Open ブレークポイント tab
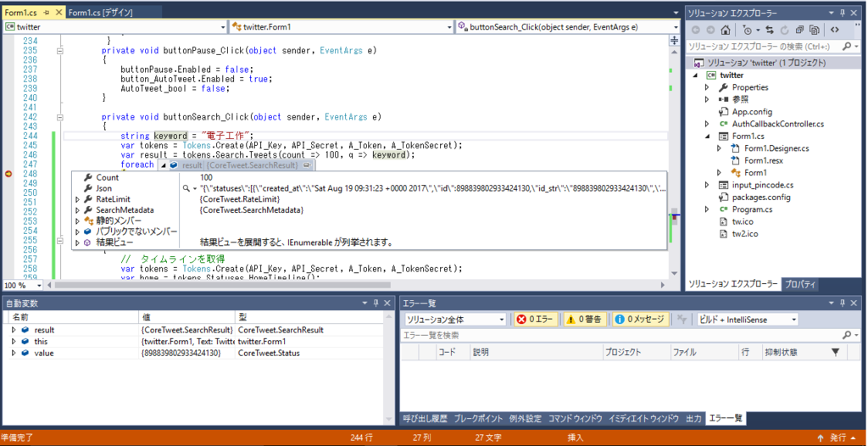Viewport: 868px width, 446px height. 478,418
